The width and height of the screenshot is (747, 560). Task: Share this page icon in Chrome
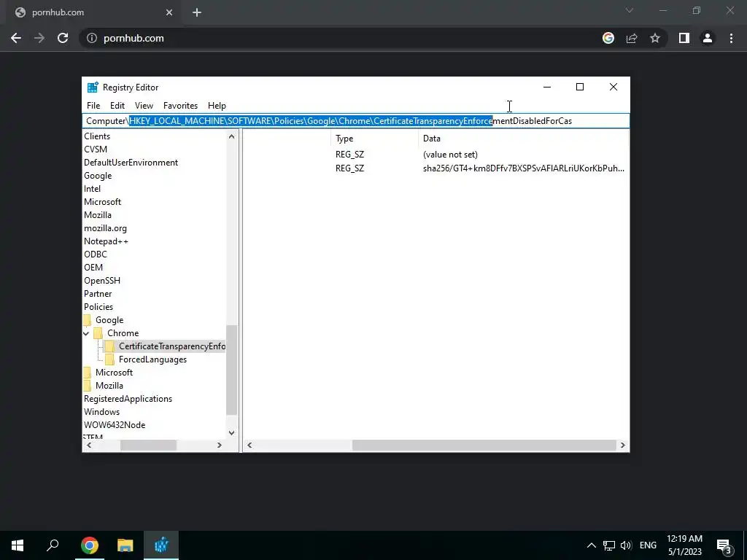[632, 38]
